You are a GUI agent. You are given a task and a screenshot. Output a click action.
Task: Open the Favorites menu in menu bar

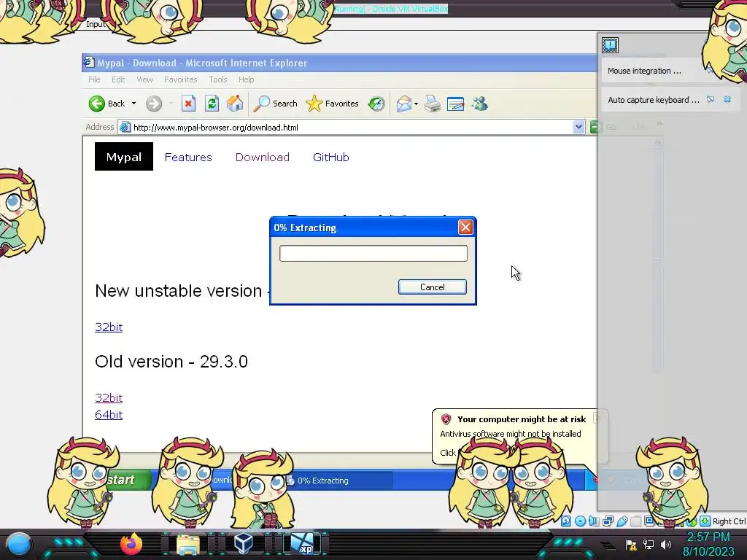point(181,79)
